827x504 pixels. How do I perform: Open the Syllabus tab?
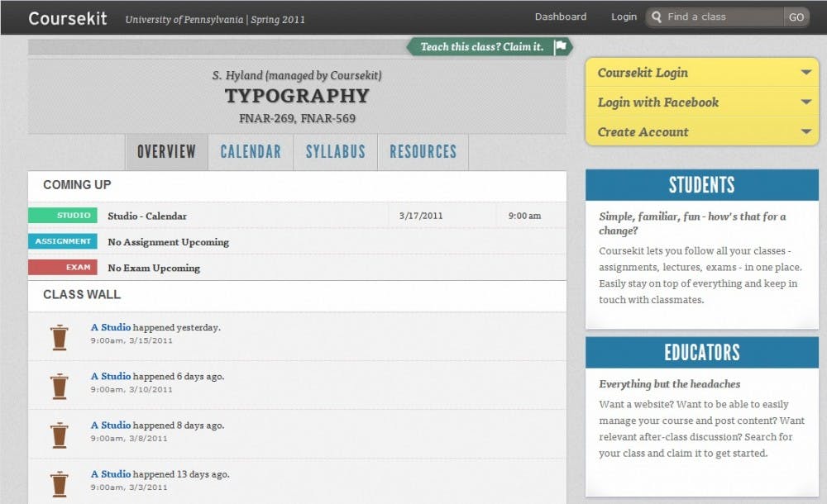tap(335, 152)
